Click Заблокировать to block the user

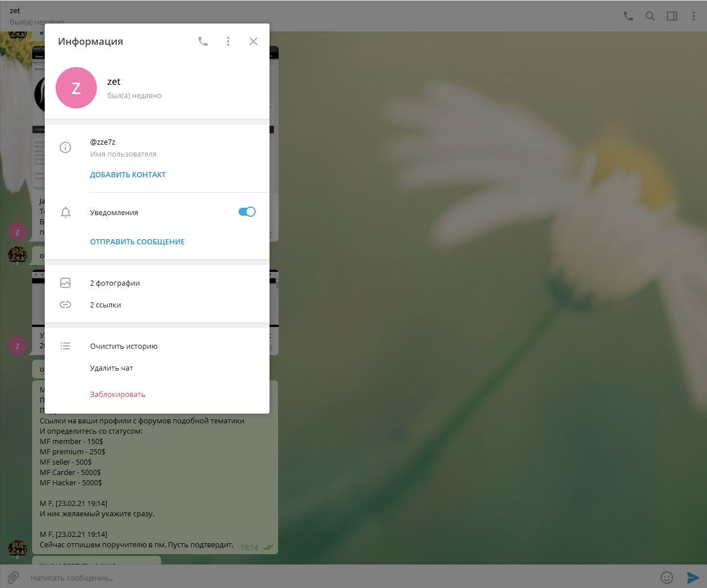tap(118, 394)
